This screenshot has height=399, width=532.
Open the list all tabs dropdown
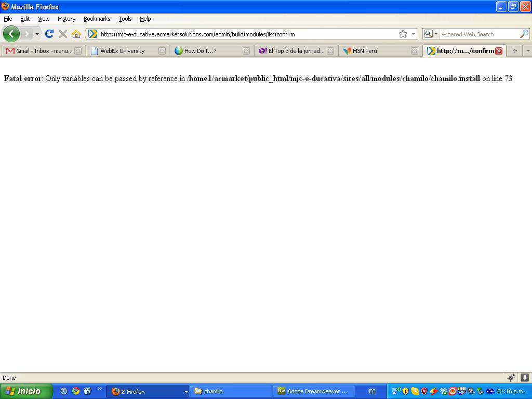pyautogui.click(x=528, y=50)
